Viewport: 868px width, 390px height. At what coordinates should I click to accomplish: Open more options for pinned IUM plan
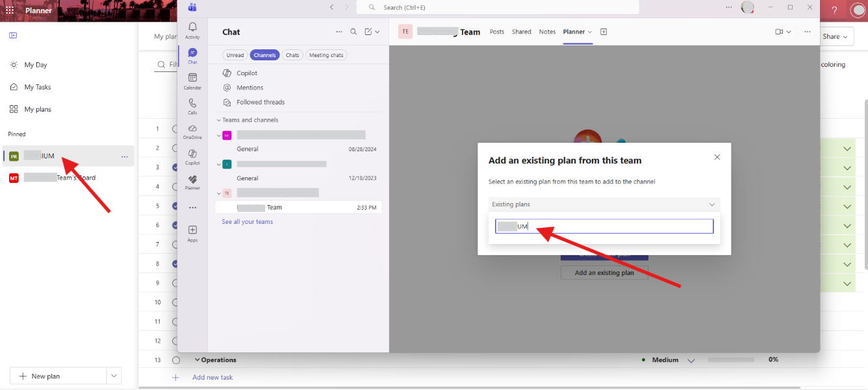tap(124, 156)
